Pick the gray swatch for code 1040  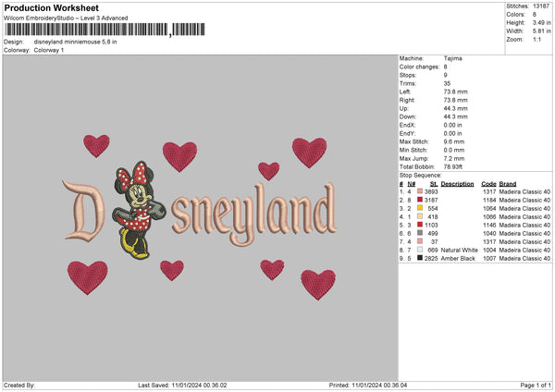420,233
